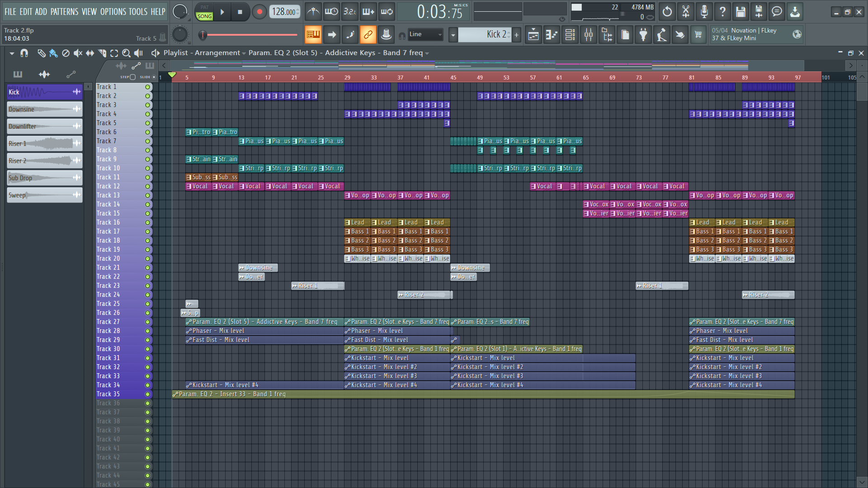Open the plugin database plug icon
868x488 pixels.
point(643,35)
